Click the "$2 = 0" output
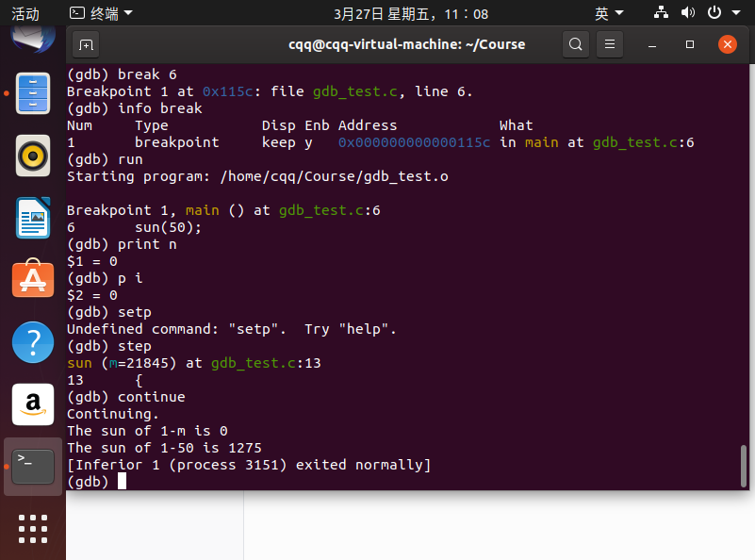The image size is (755, 560). coord(92,295)
